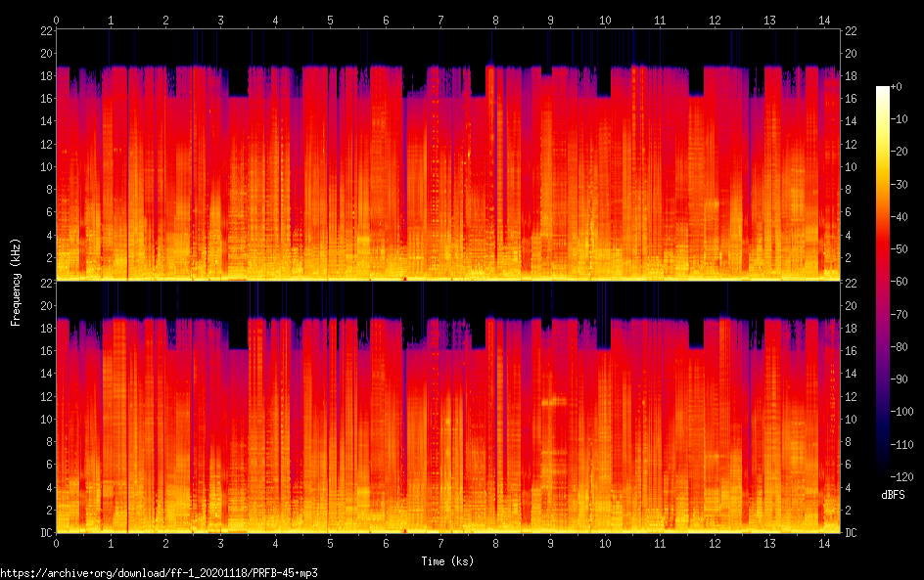Viewport: 924px width, 580px height.
Task: Click the "Time (ks)" axis label
Action: [447, 561]
